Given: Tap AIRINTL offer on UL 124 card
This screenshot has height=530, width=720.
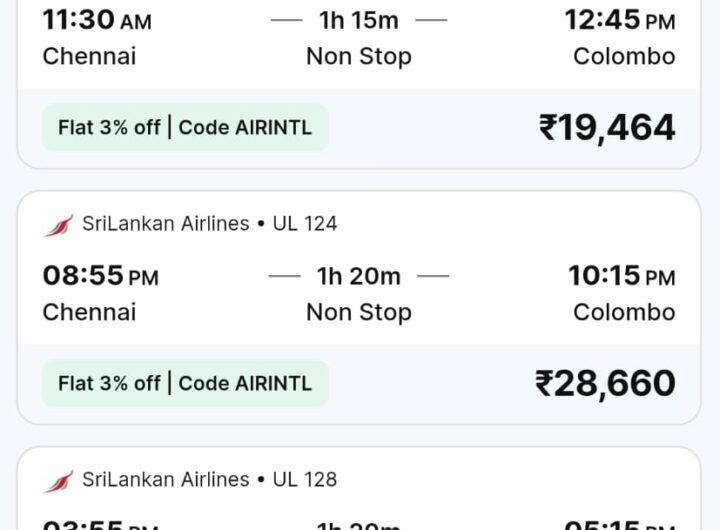Looking at the screenshot, I should [185, 384].
